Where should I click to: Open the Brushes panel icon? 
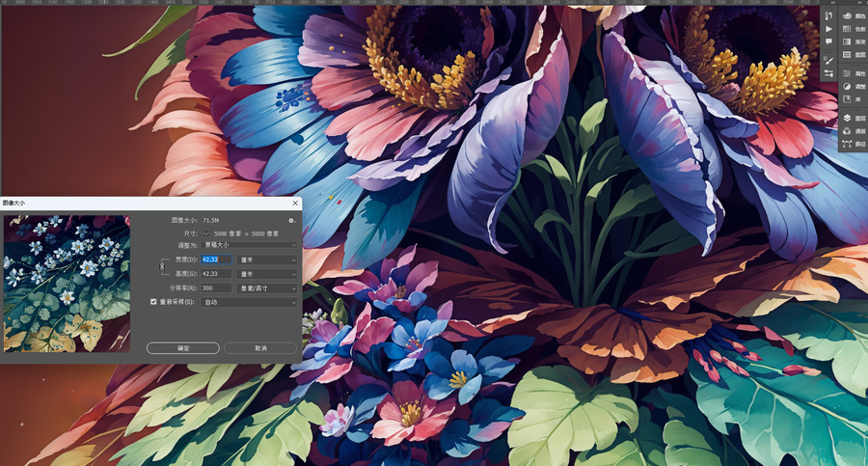click(x=828, y=73)
